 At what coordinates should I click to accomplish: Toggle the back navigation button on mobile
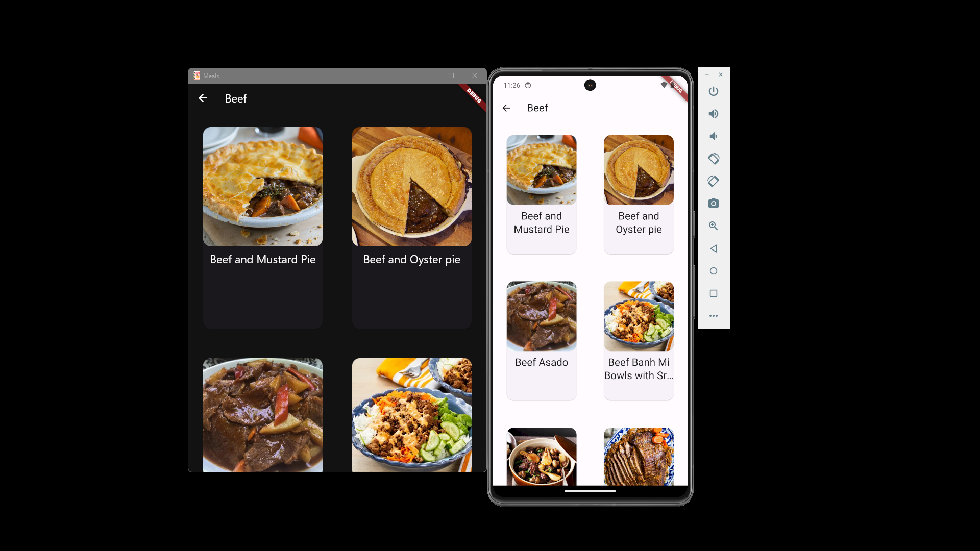point(506,108)
